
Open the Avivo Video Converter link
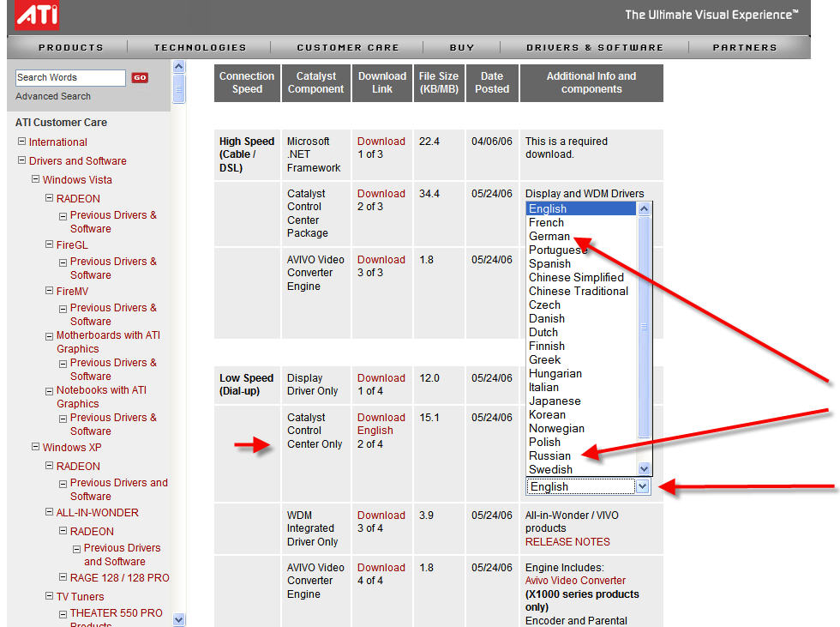(x=575, y=581)
